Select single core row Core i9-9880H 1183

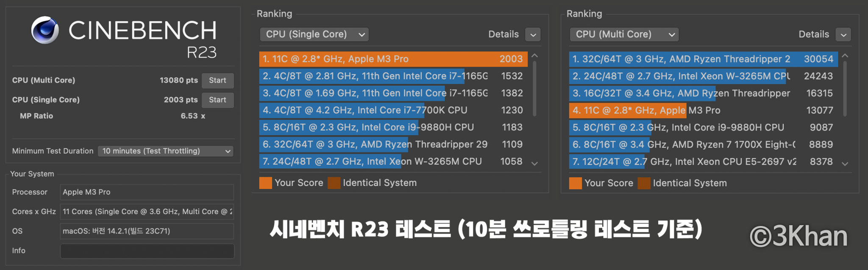pos(393,127)
